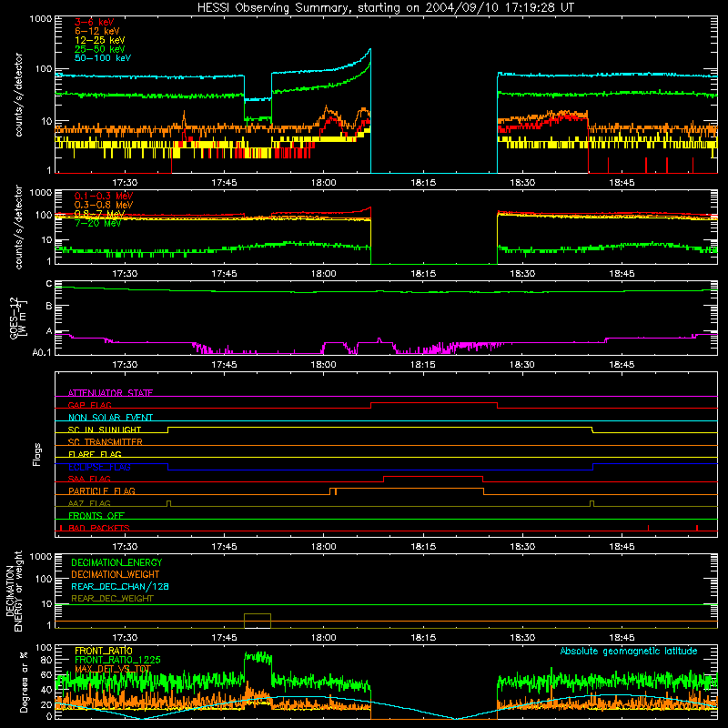Click the 18:45 tick label below MeV panel
Image resolution: width=728 pixels, height=728 pixels.
point(622,274)
